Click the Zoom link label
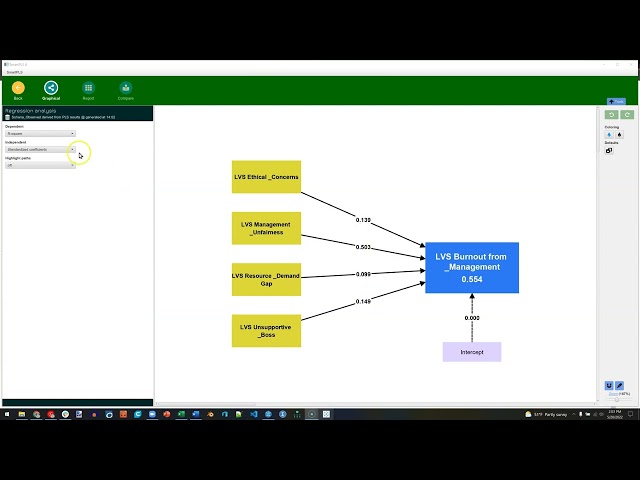 (x=613, y=394)
